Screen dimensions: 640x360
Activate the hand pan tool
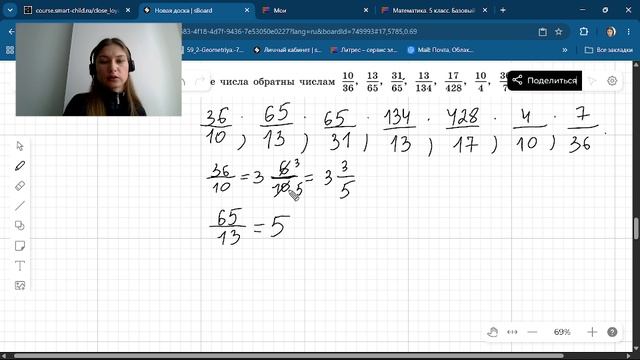(x=493, y=332)
